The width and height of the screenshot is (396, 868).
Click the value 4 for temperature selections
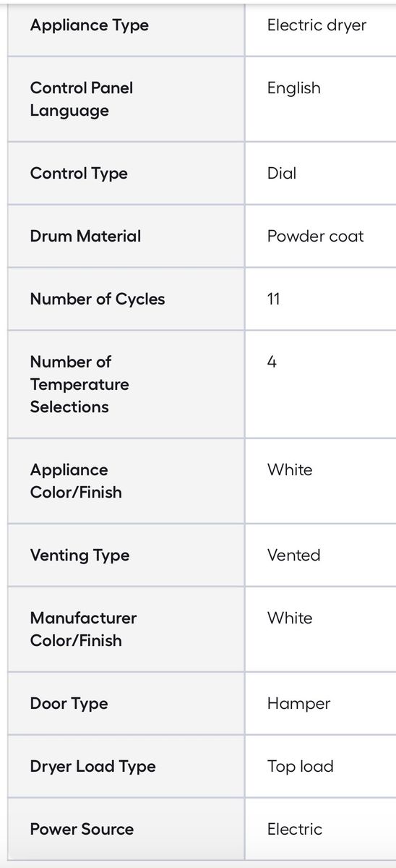click(272, 362)
